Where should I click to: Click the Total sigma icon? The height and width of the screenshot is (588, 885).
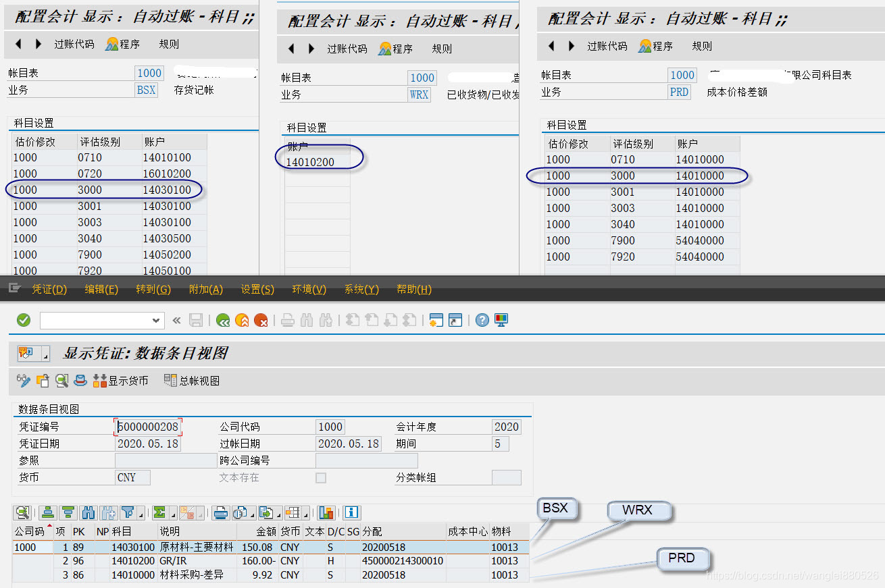coord(159,512)
